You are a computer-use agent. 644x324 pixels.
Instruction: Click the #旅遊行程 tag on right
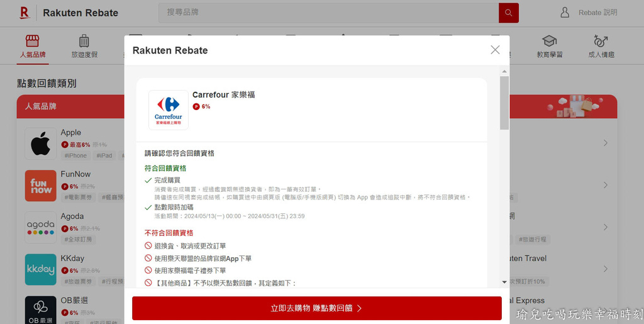pos(533,240)
